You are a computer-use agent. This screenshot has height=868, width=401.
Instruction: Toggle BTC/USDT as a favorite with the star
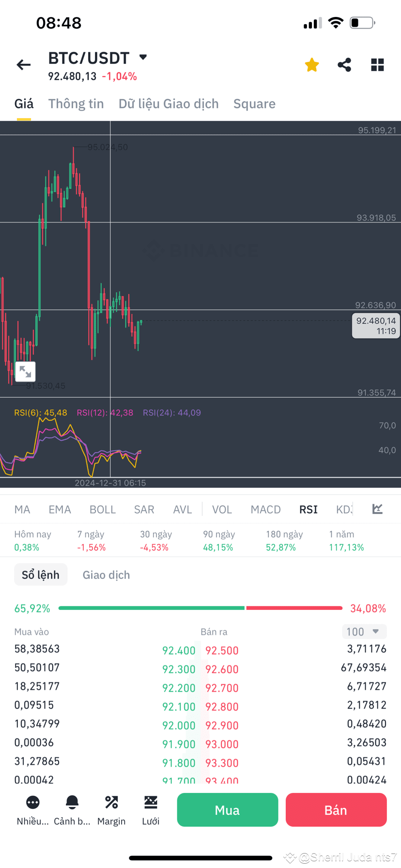click(311, 64)
